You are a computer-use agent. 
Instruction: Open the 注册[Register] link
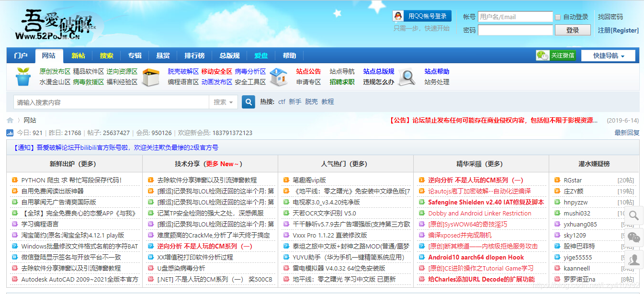tap(618, 30)
